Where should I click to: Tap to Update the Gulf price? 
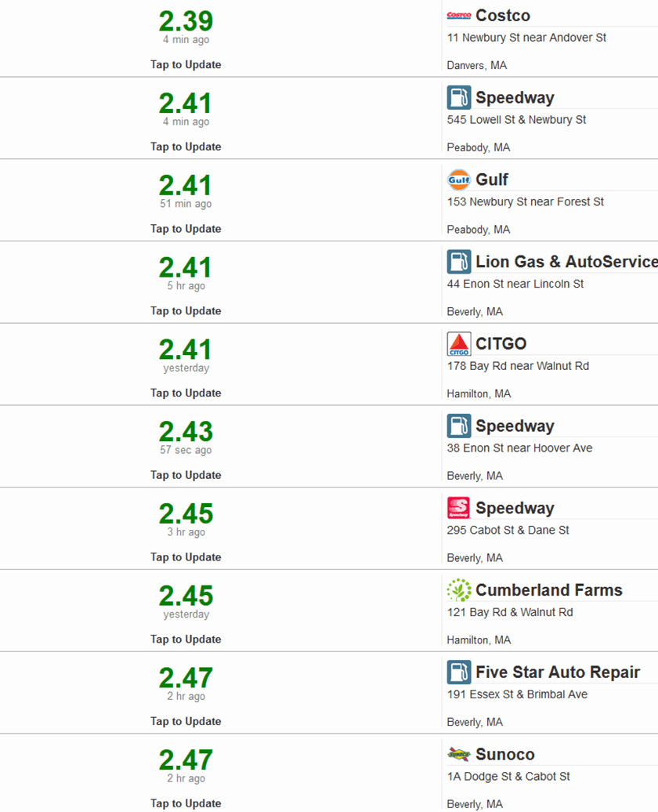186,229
